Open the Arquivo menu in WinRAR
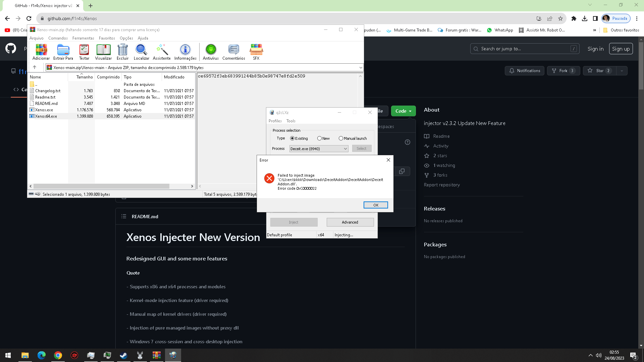The height and width of the screenshot is (362, 644). pos(36,38)
